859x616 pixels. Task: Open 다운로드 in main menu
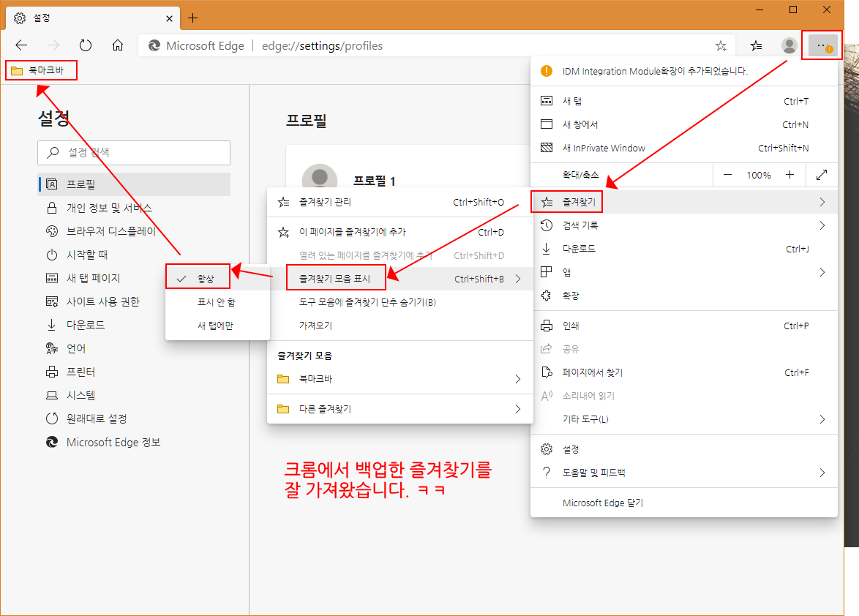point(683,249)
